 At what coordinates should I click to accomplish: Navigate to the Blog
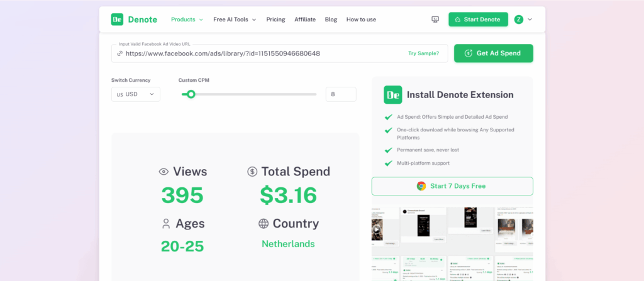[331, 19]
